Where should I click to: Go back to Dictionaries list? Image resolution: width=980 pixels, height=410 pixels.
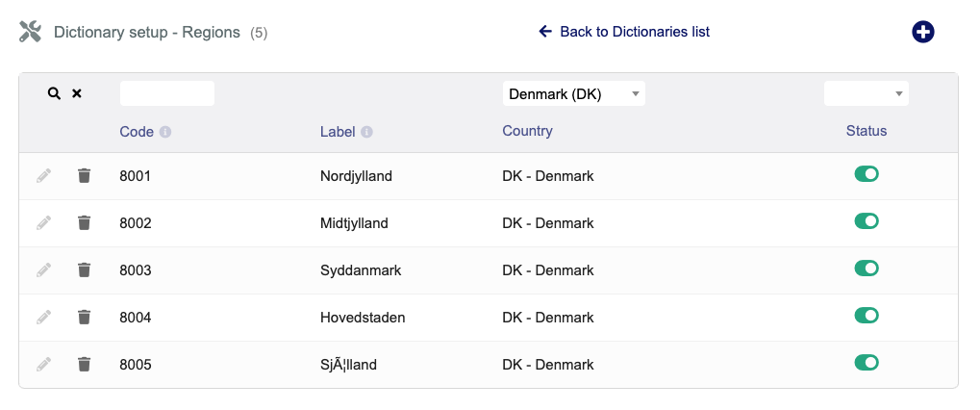click(624, 32)
